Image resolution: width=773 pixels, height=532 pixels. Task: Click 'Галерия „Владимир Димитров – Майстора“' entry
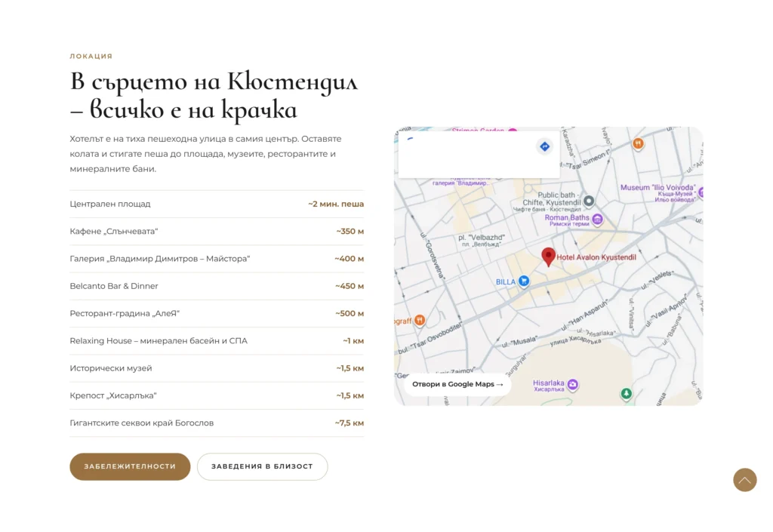pos(217,259)
